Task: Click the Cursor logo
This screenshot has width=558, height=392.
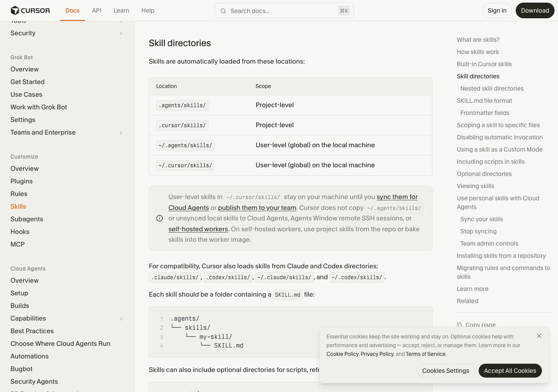Action: [x=30, y=10]
